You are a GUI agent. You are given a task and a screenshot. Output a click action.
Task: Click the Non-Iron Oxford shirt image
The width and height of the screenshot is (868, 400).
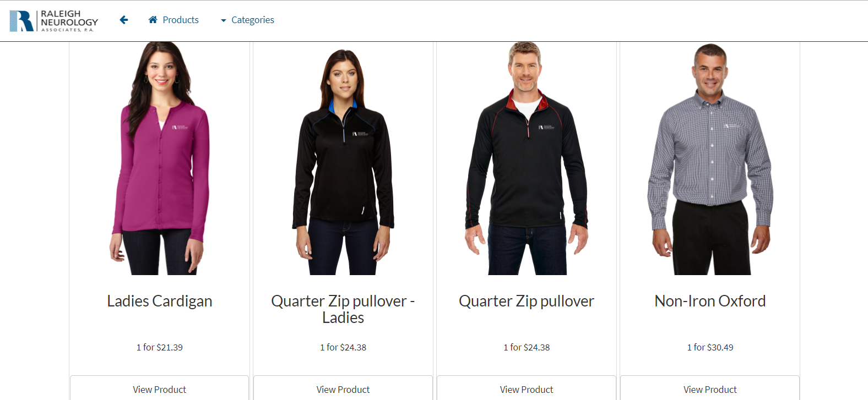coord(710,159)
